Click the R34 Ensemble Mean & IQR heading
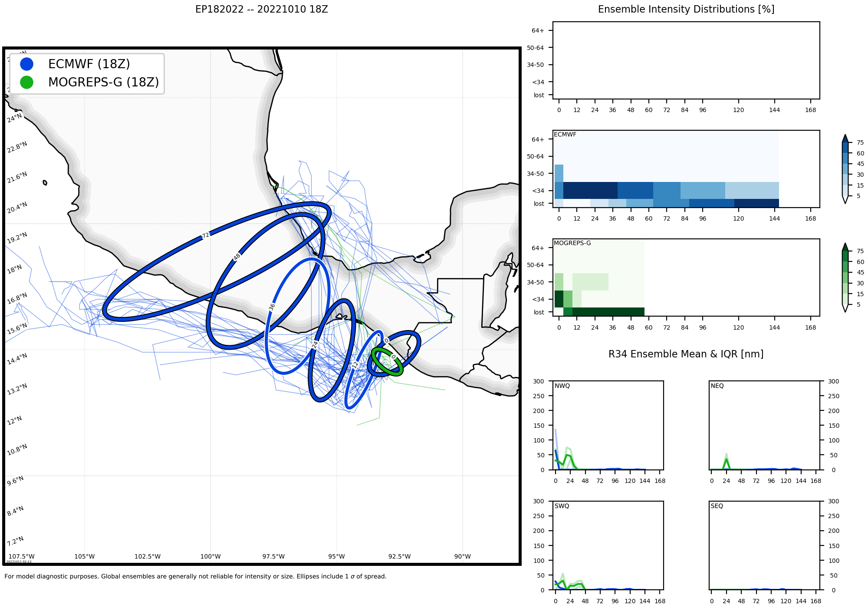Screen dimensions: 868x608 pos(686,354)
